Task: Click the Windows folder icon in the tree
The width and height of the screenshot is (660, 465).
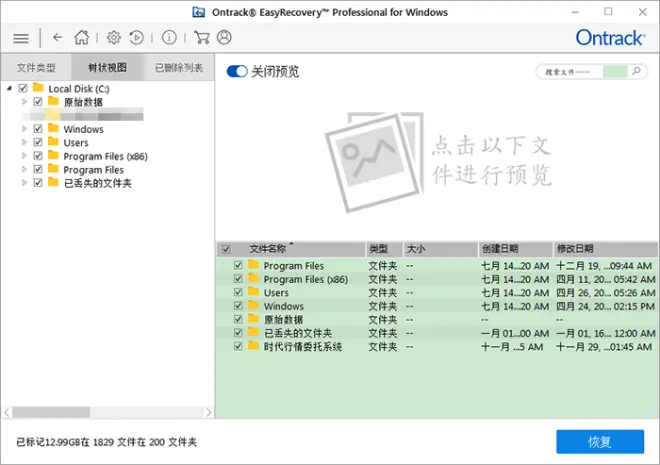Action: click(53, 128)
